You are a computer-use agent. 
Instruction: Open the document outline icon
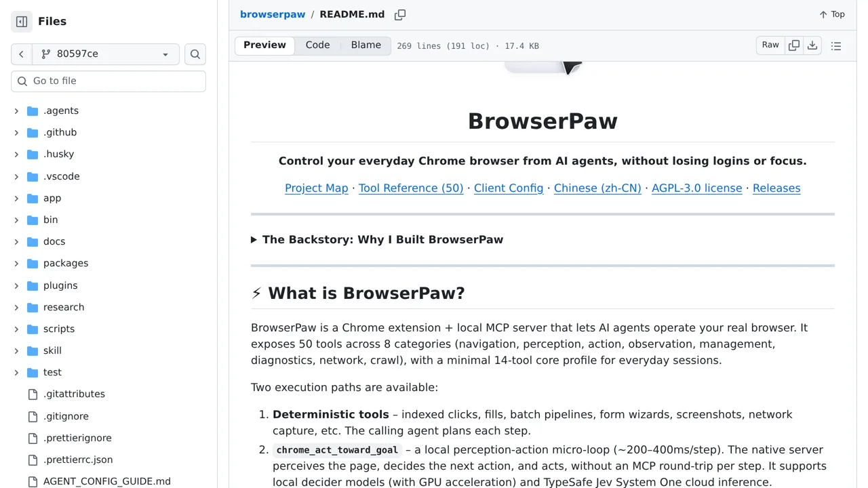click(x=836, y=45)
